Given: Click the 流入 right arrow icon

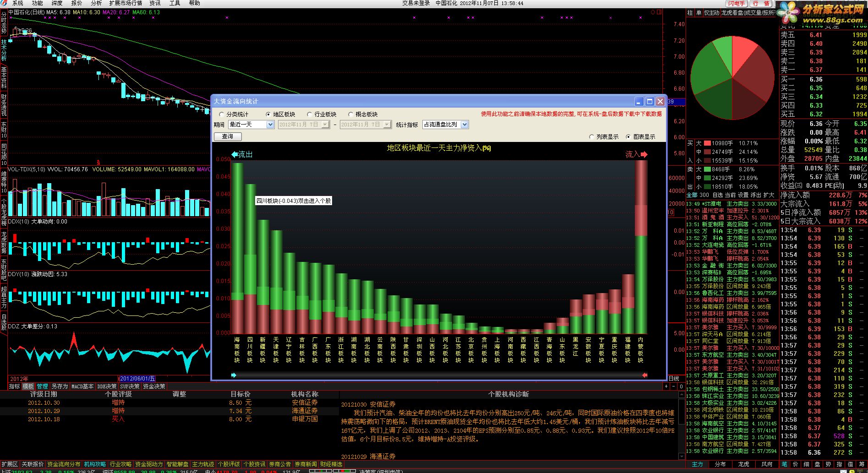Looking at the screenshot, I should (644, 154).
